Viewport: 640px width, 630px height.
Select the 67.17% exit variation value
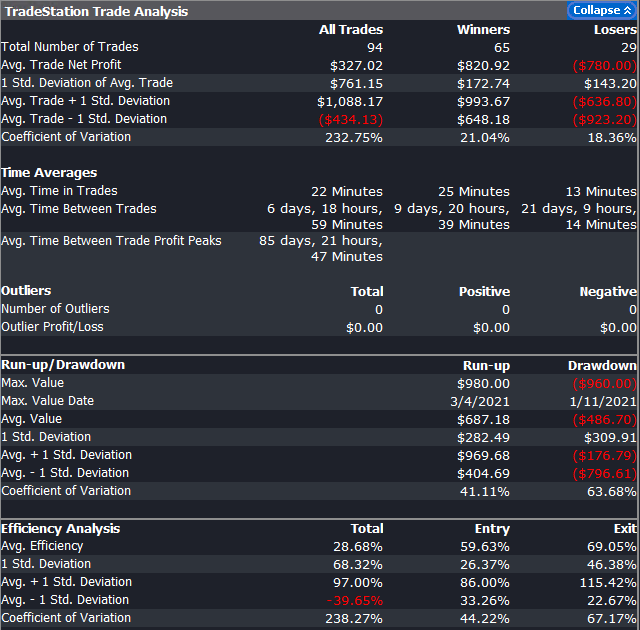(611, 618)
